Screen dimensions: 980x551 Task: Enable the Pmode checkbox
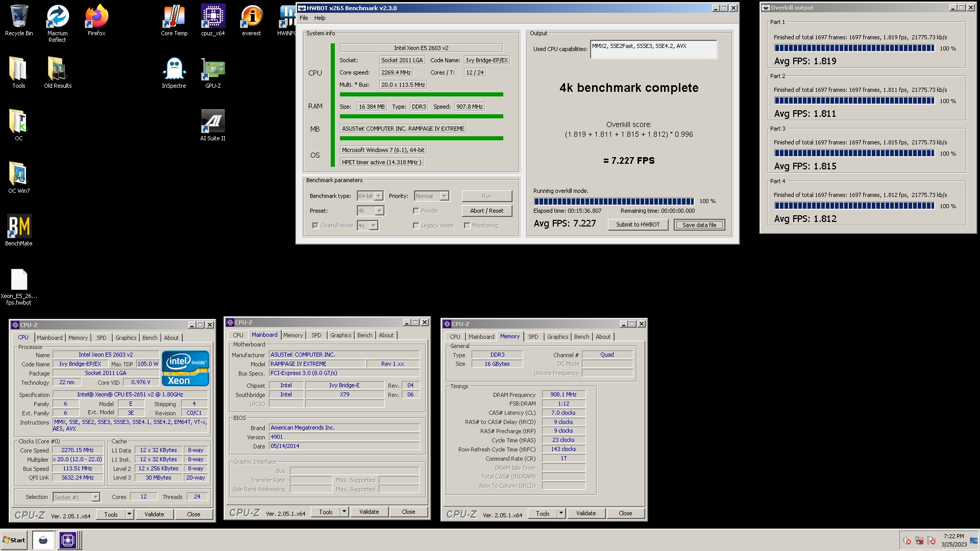click(416, 211)
